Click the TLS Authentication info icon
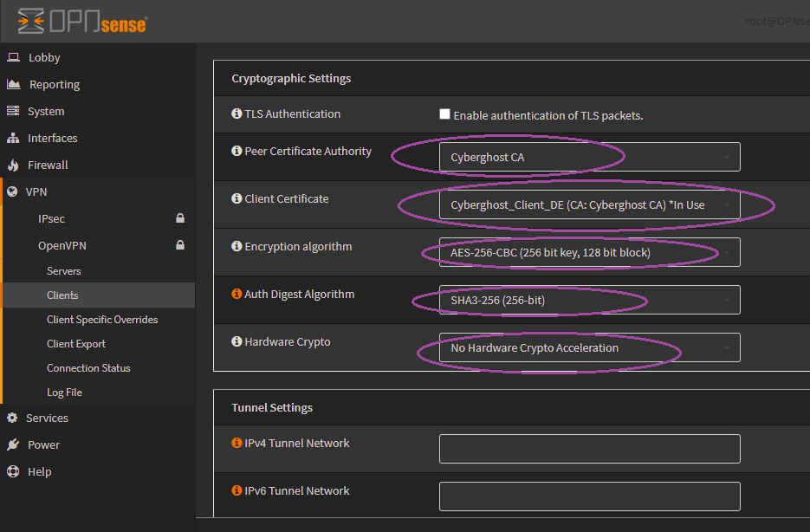810x532 pixels. coord(237,114)
